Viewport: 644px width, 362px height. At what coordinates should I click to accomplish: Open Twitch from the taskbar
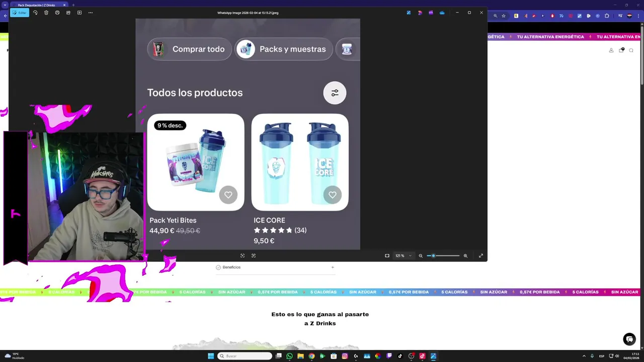point(389,356)
